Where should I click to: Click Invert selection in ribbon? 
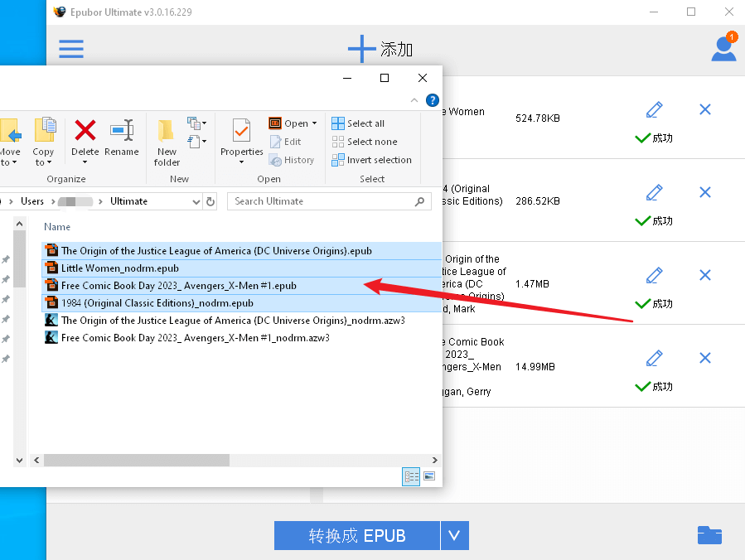(371, 160)
